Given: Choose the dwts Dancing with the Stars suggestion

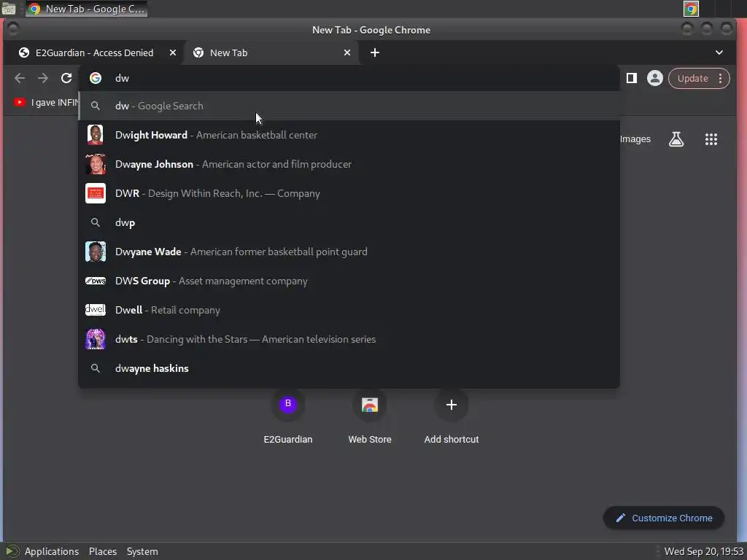Looking at the screenshot, I should 349,339.
